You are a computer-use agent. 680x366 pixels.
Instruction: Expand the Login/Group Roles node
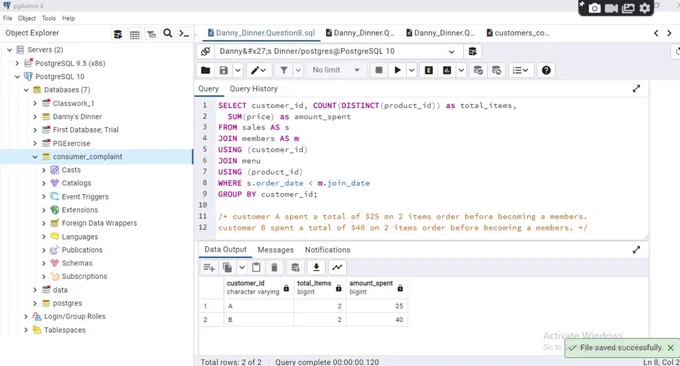pyautogui.click(x=26, y=317)
